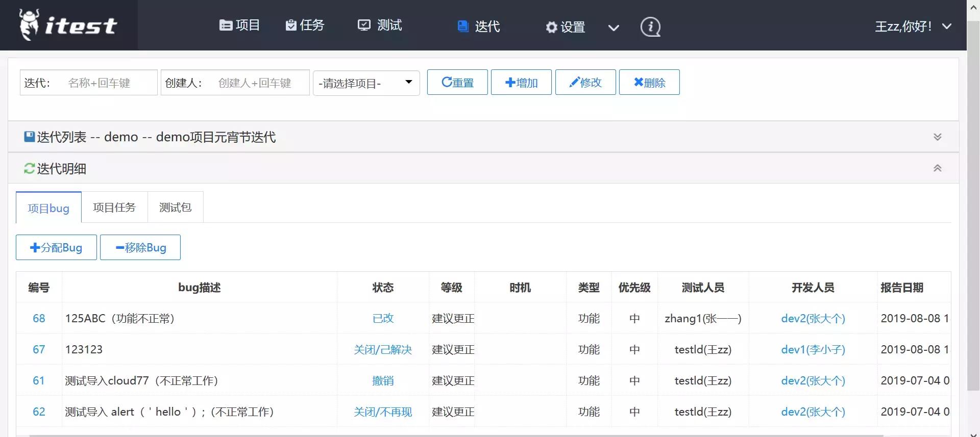
Task: Collapse the 迭代明细 panel chevron
Action: (938, 168)
